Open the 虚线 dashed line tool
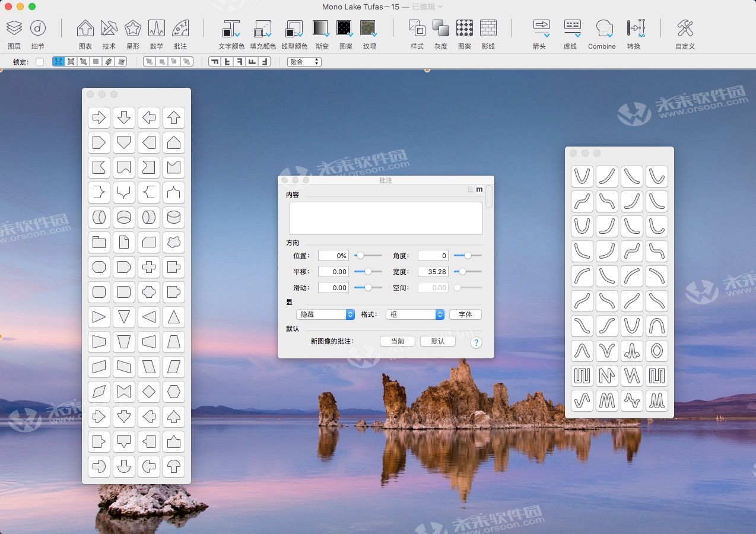Screen dimensions: 756x534 click(x=573, y=28)
